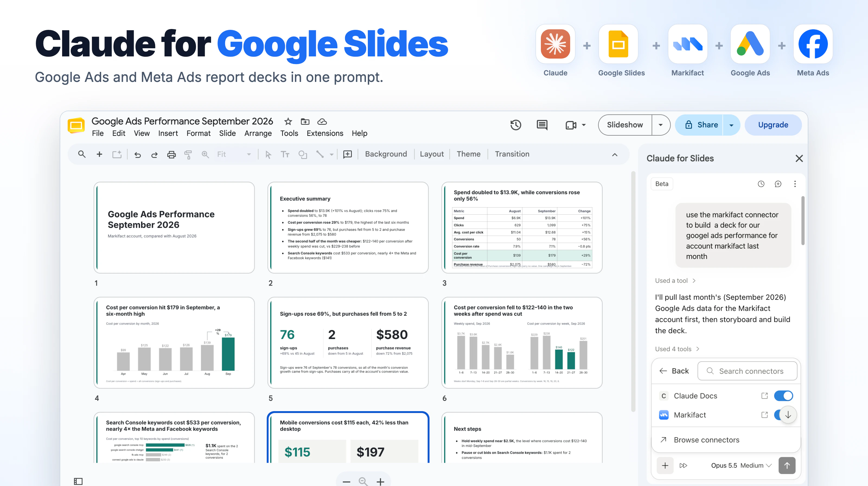Viewport: 868px width, 486px height.
Task: Click the search menus magnifier icon
Action: coord(82,154)
